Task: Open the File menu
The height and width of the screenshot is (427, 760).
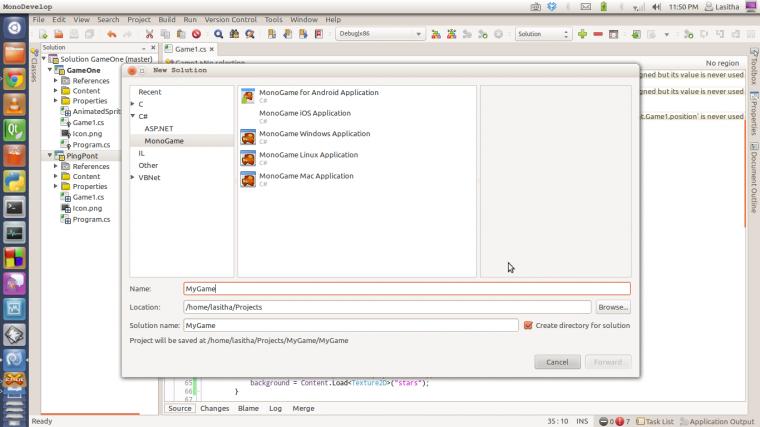Action: (x=38, y=19)
